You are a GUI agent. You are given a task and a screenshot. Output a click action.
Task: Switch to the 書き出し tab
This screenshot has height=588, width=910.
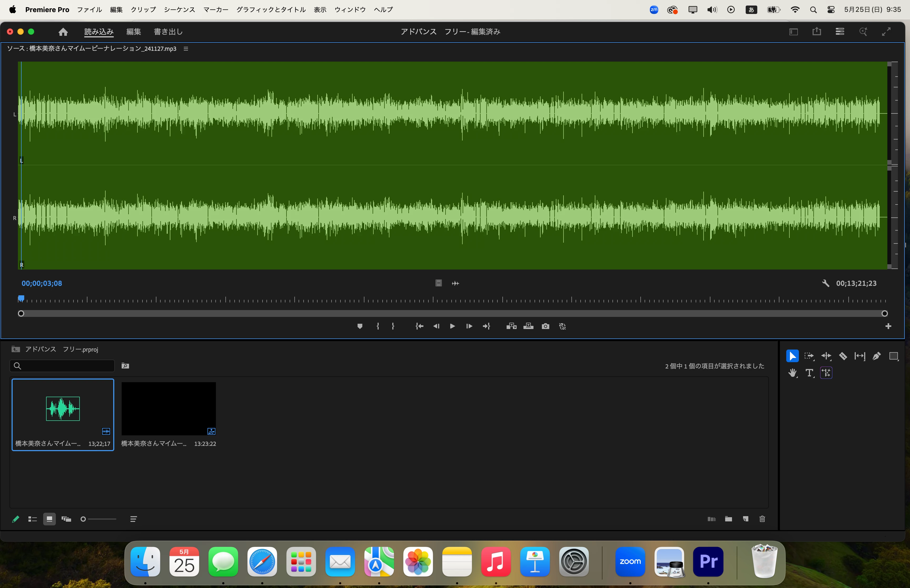click(x=168, y=32)
